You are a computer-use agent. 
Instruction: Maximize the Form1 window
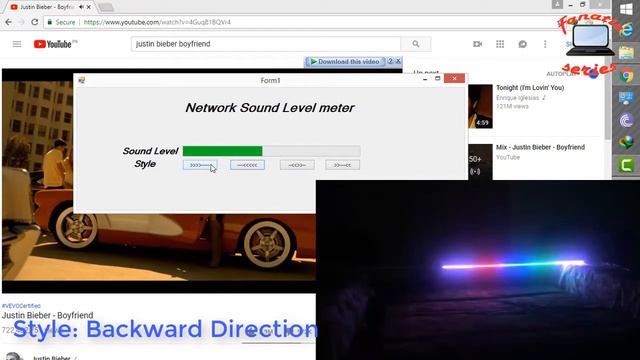(438, 78)
